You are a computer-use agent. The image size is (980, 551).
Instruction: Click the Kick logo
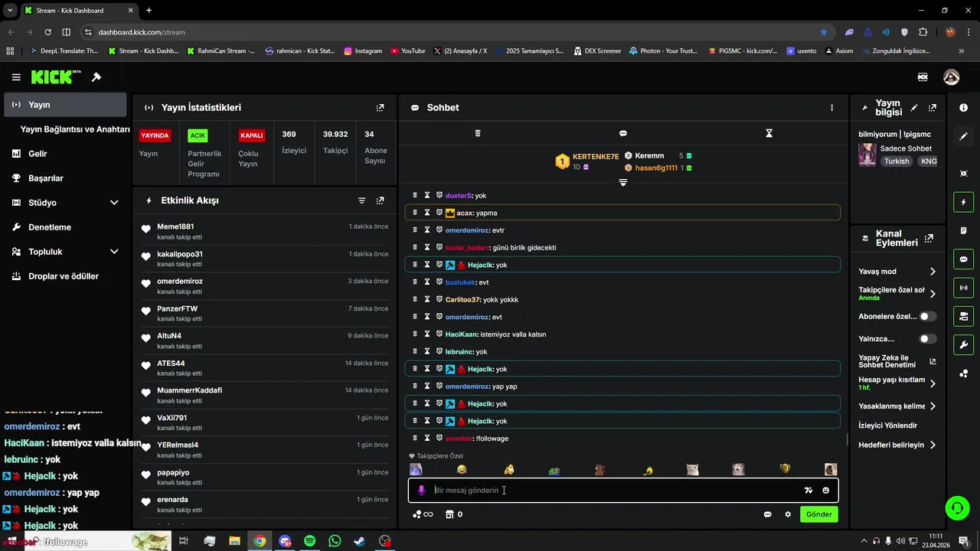(x=56, y=77)
